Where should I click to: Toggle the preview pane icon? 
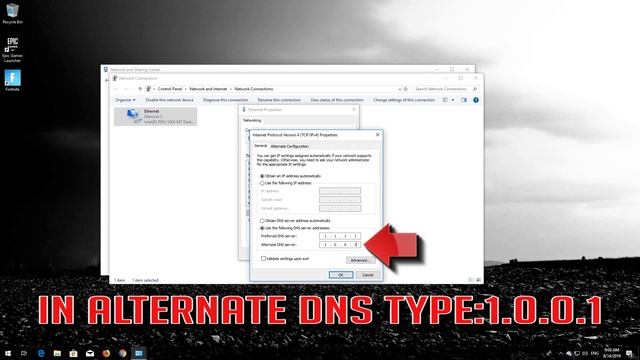click(464, 100)
